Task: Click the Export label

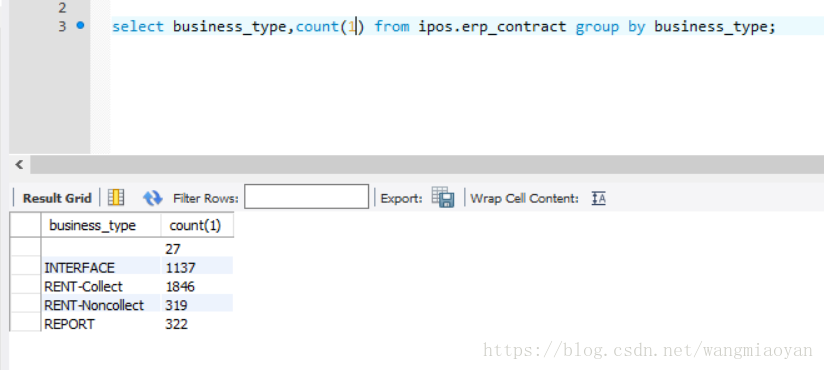Action: (x=401, y=199)
